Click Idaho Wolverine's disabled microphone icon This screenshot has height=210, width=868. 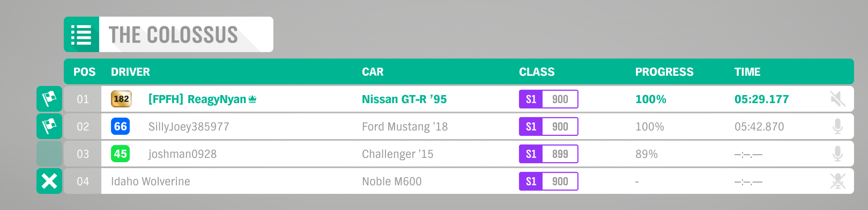[x=837, y=181]
